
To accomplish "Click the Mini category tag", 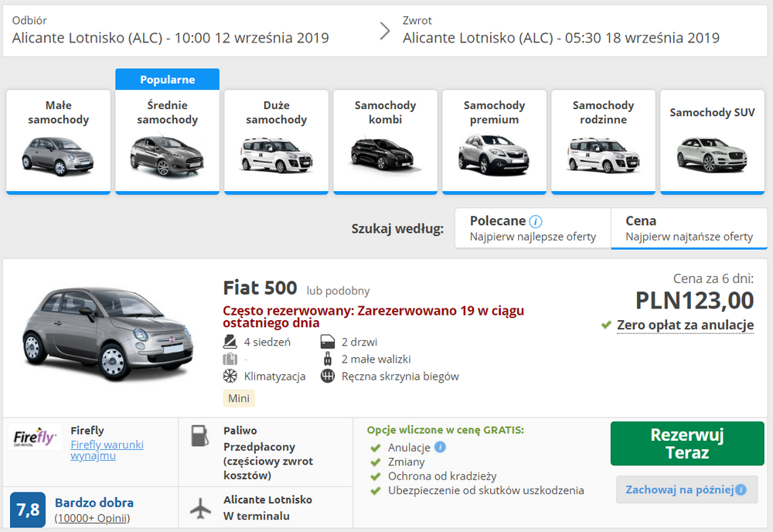I will [239, 398].
